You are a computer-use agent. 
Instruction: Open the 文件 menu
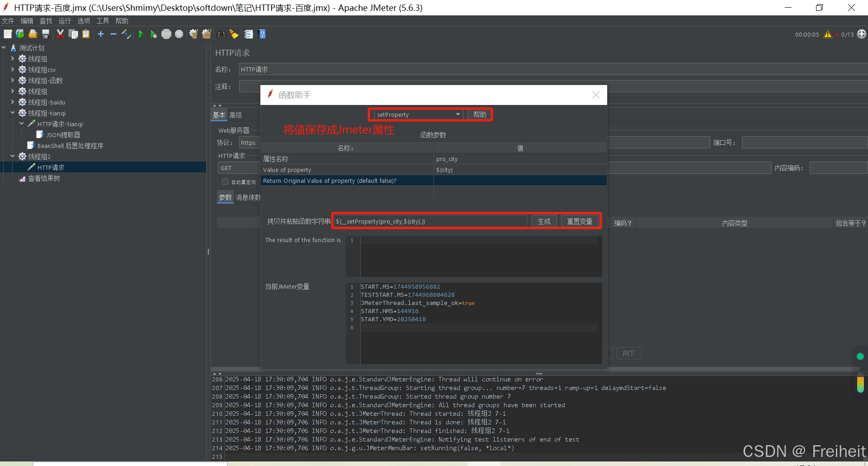pos(8,21)
